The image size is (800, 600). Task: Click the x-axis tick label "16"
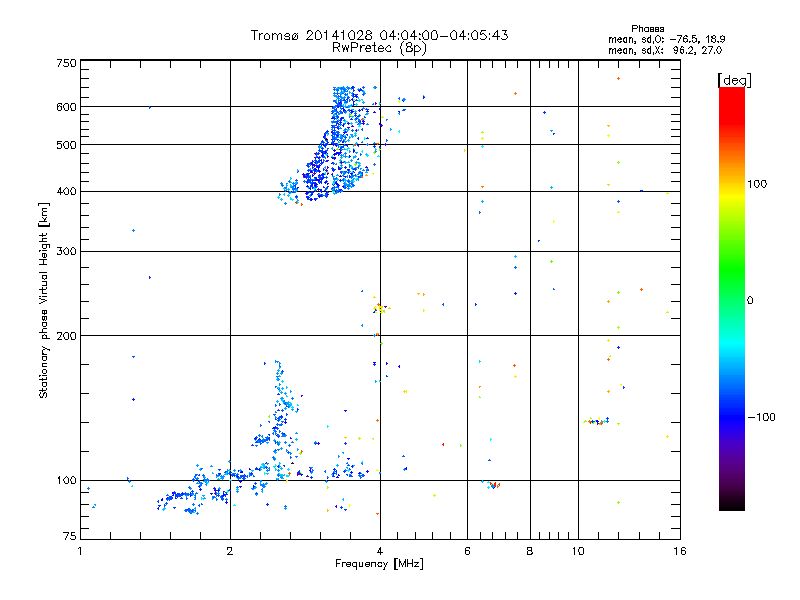[x=680, y=551]
